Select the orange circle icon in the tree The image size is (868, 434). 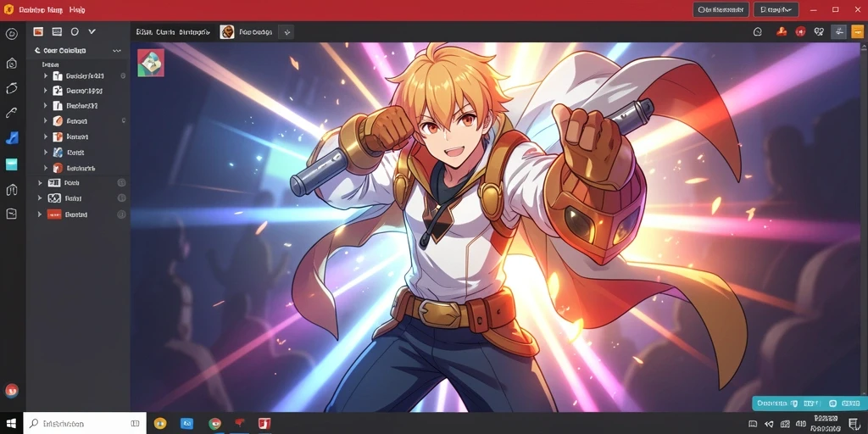pos(58,120)
